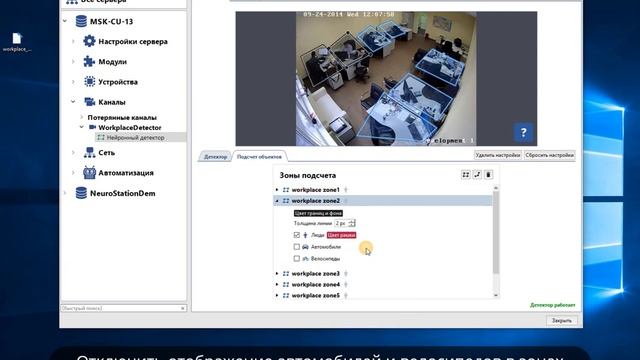
Task: Expand workplace zone1 settings
Action: point(277,190)
